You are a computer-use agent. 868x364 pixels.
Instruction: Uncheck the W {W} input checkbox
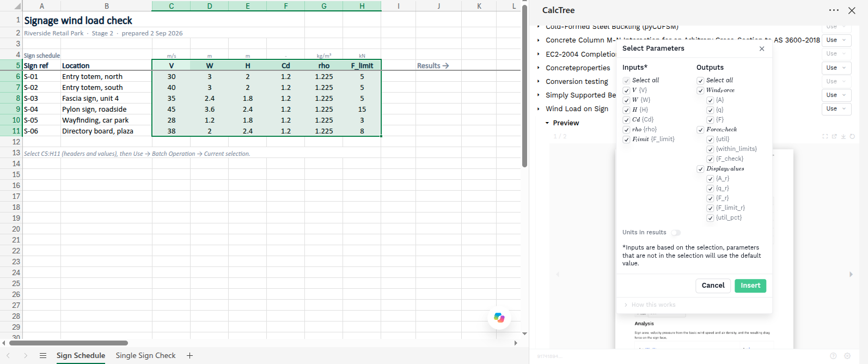coord(626,100)
